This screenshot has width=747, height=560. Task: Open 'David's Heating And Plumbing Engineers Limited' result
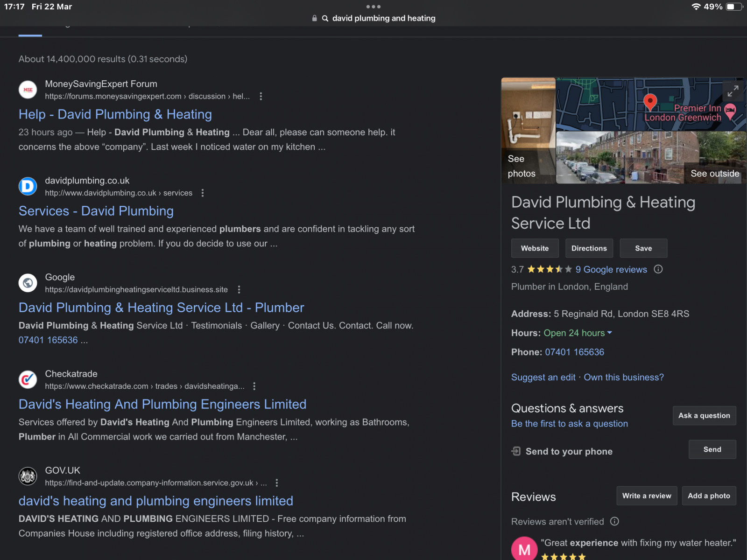(162, 404)
